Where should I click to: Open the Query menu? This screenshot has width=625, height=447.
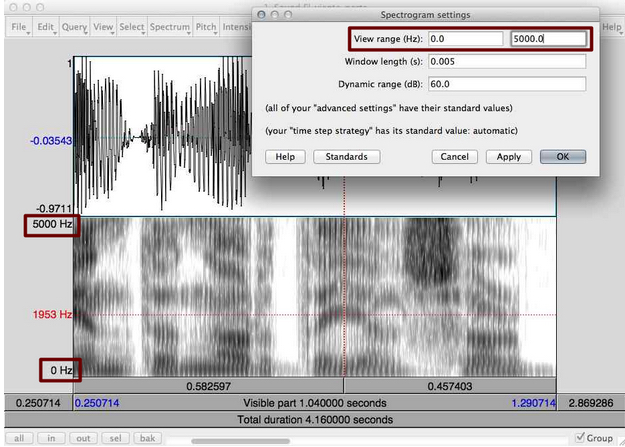(x=74, y=27)
